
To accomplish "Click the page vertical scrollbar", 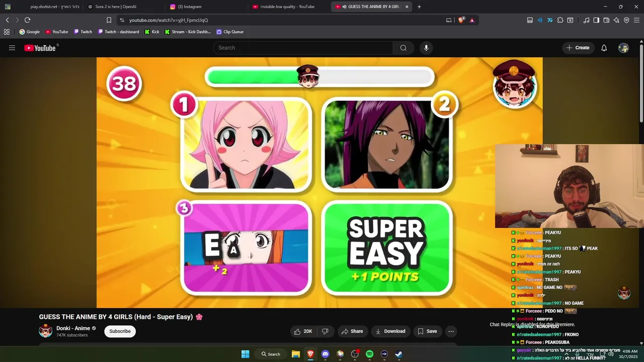I will pyautogui.click(x=641, y=83).
